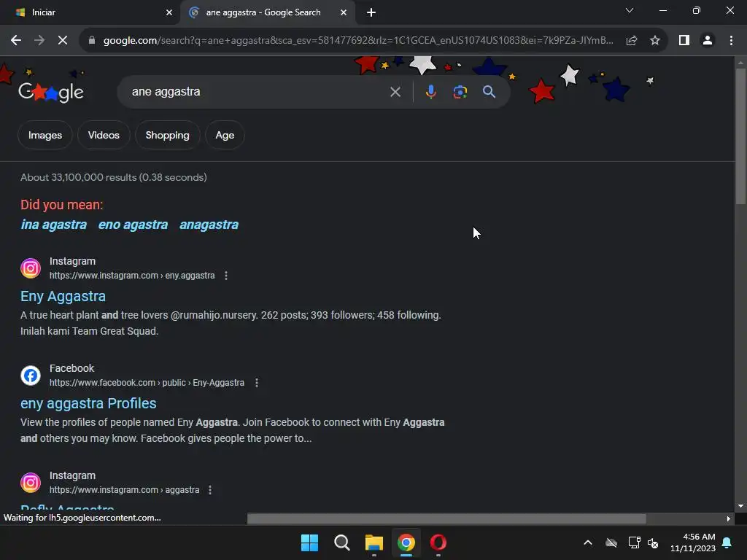The height and width of the screenshot is (560, 747).
Task: Open the Chrome side panel
Action: pos(684,41)
